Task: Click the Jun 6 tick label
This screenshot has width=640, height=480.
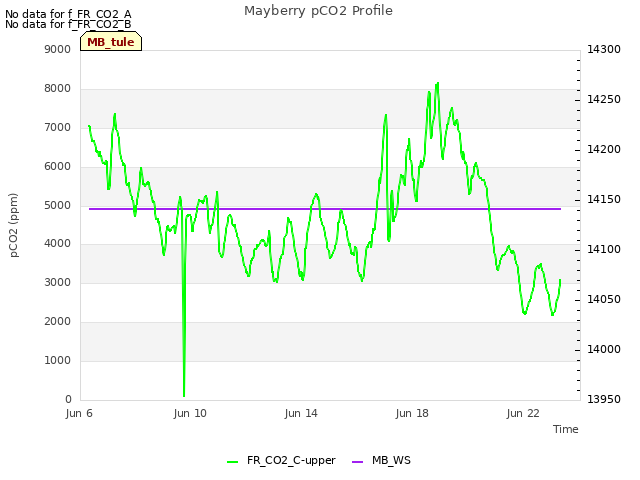Action: [x=79, y=413]
